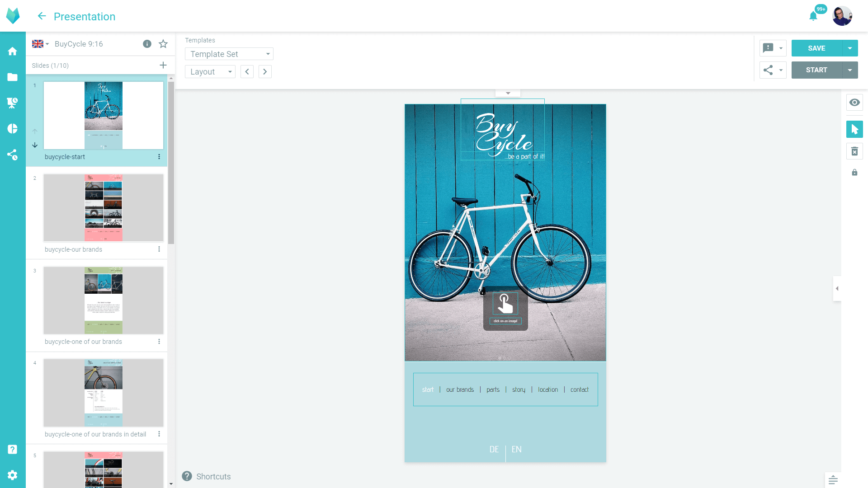This screenshot has width=868, height=488.
Task: Expand the right side panel arrow
Action: pyautogui.click(x=837, y=288)
